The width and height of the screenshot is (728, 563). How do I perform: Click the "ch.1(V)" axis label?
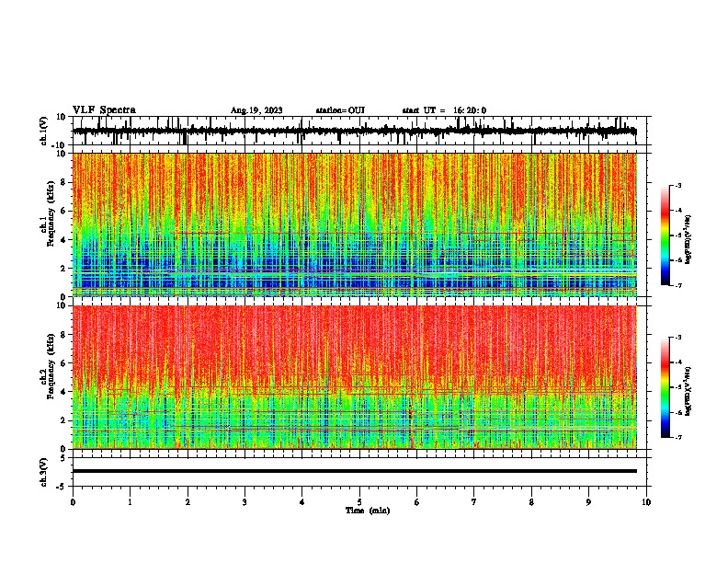click(x=44, y=131)
